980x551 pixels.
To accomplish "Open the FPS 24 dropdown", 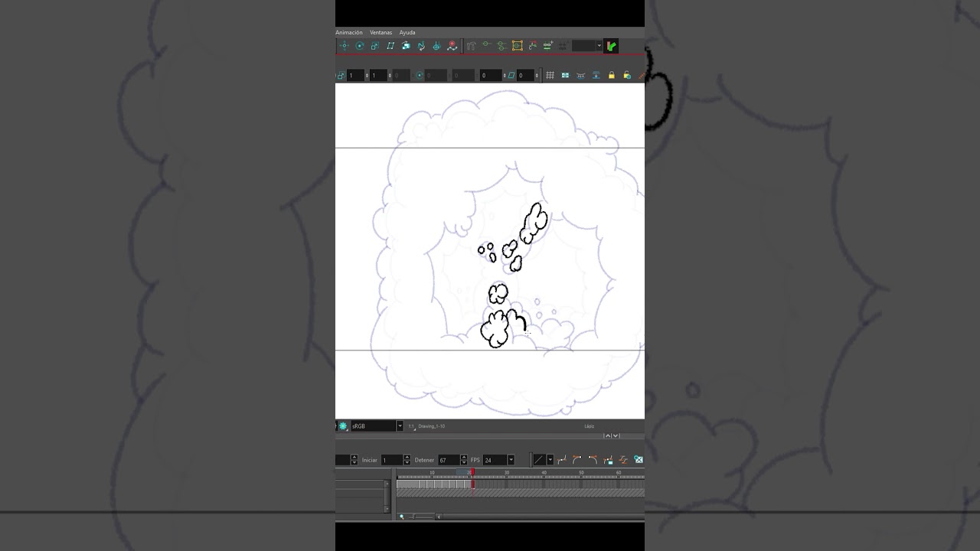I will pyautogui.click(x=511, y=460).
